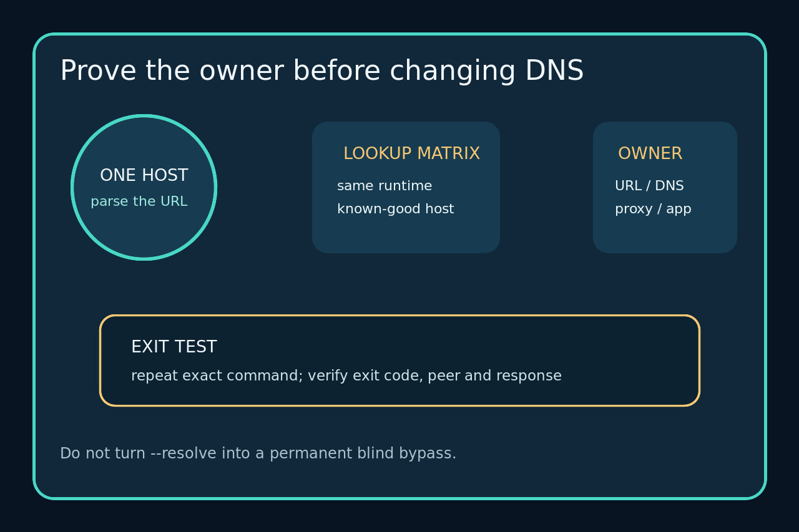The image size is (799, 532).
Task: Click the "same runtime" line
Action: (385, 186)
